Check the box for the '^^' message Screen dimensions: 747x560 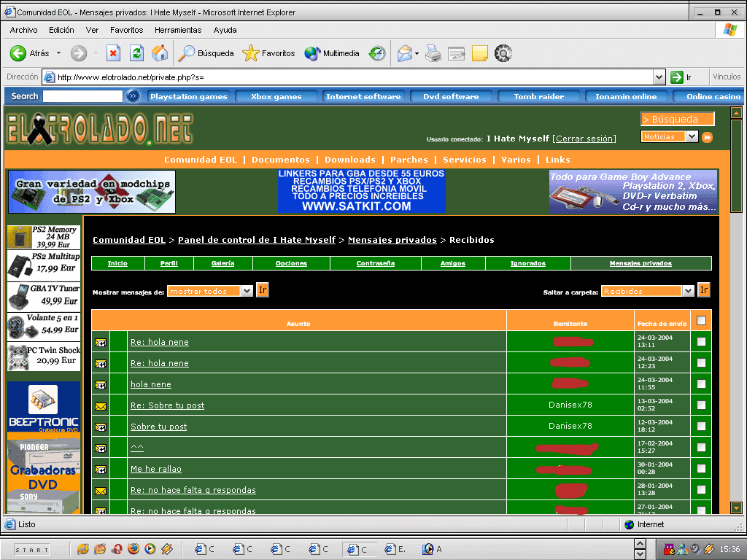tap(701, 447)
